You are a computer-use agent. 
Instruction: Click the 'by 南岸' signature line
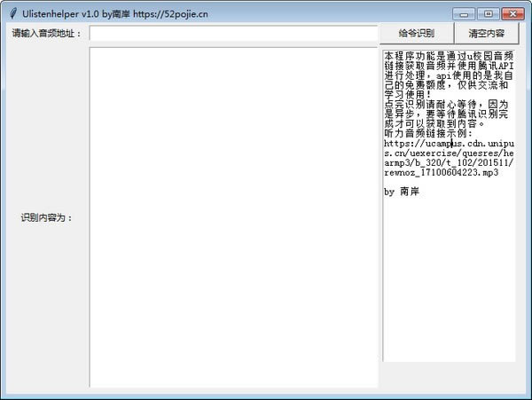click(x=402, y=192)
